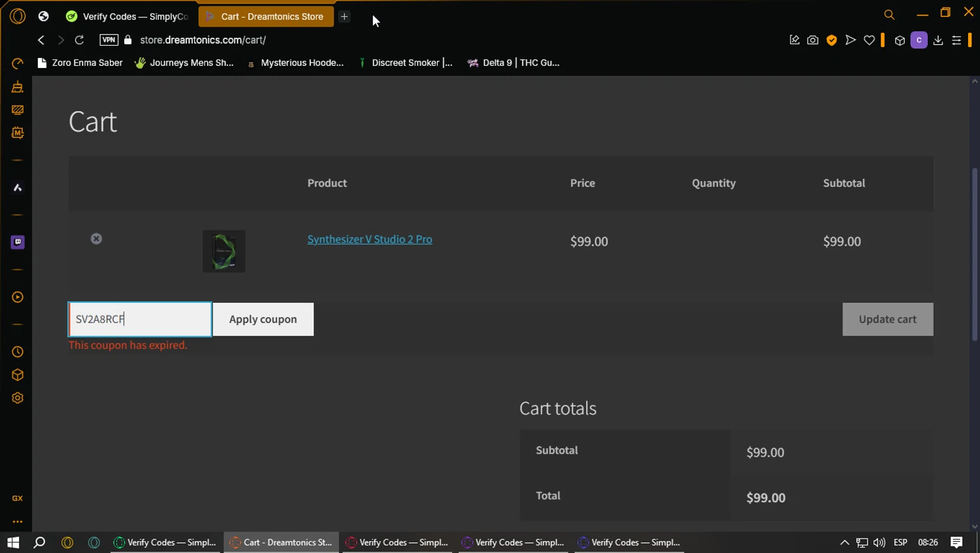Go forward to the next page
The height and width of the screenshot is (553, 980).
pyautogui.click(x=61, y=40)
